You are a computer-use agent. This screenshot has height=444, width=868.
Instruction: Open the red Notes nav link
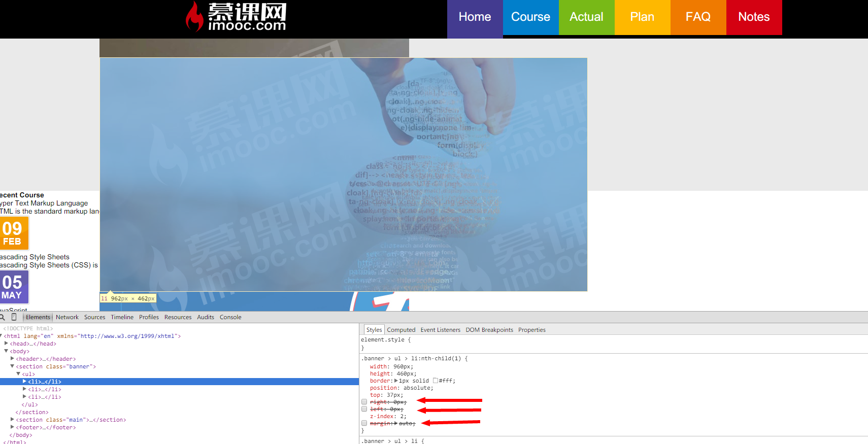[754, 17]
